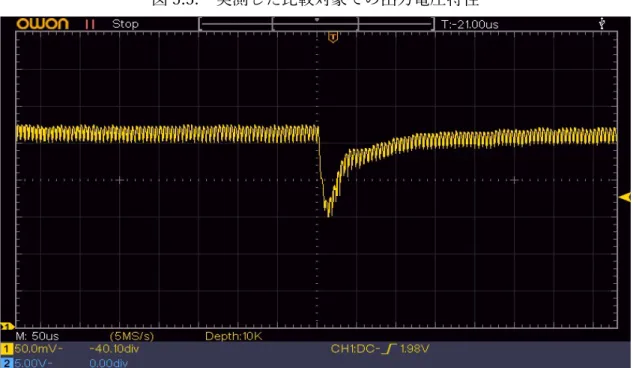The width and height of the screenshot is (633, 368).
Task: Click the 0.00div channel 2 offset
Action: [x=109, y=363]
